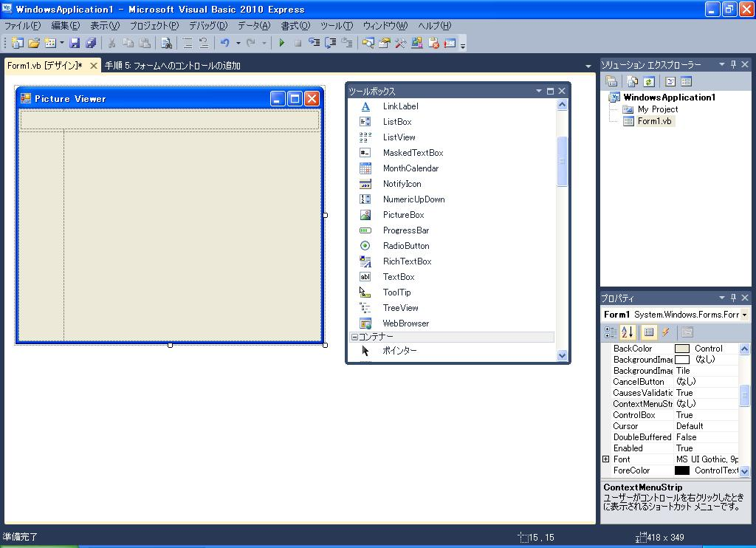The image size is (756, 548).
Task: Click the BackgroundImage empty swatch
Action: [682, 360]
